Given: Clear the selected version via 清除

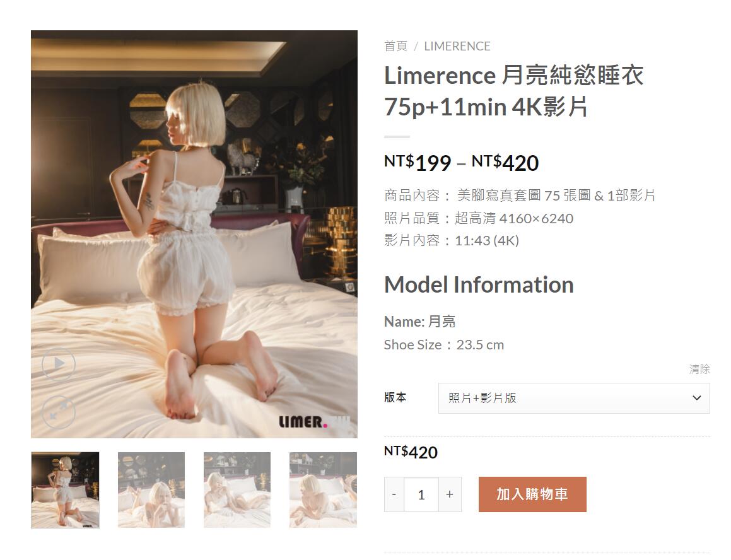Looking at the screenshot, I should [x=699, y=370].
